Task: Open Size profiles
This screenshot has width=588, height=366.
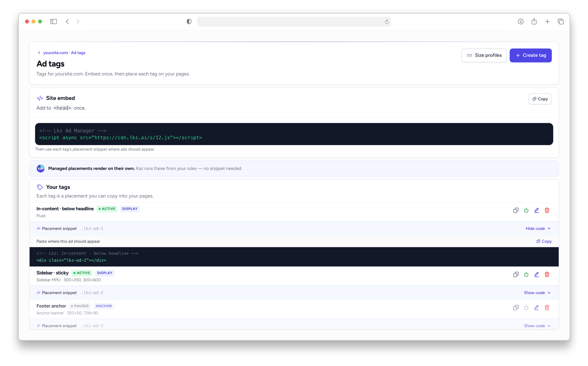Action: click(484, 55)
